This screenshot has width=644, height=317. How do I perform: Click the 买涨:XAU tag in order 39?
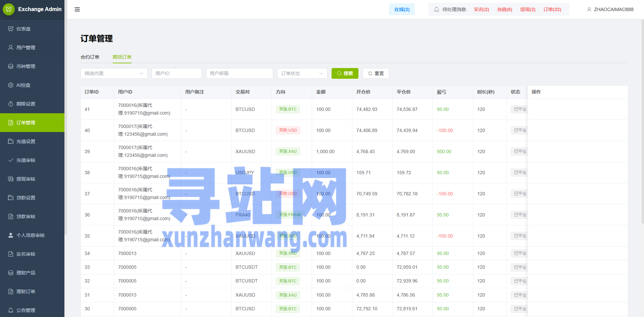288,151
